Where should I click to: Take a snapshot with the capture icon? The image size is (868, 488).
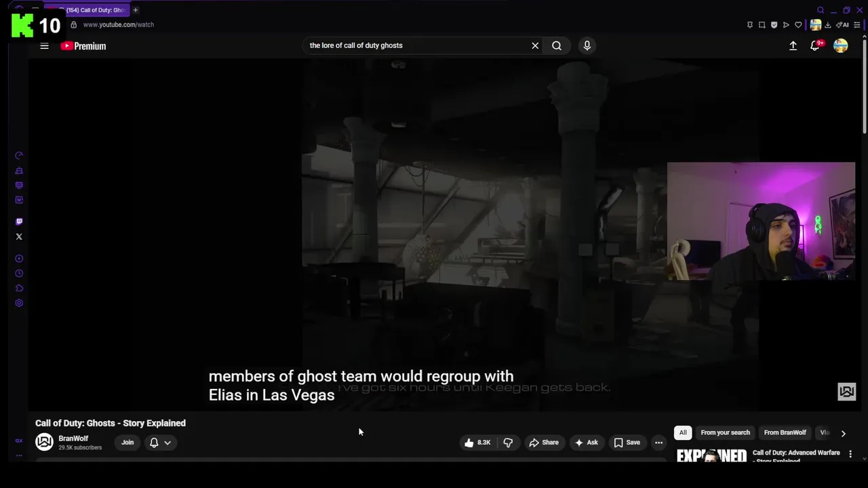tap(762, 25)
